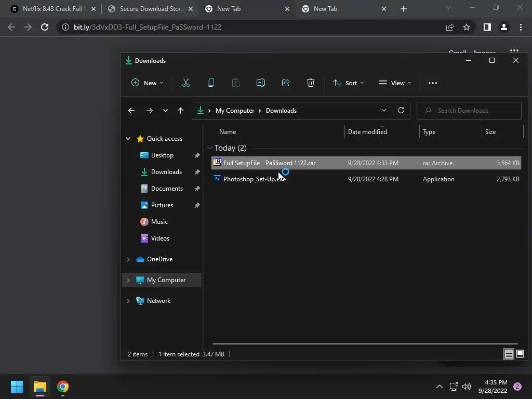This screenshot has width=532, height=399.
Task: Click the Paste clipboard icon
Action: pos(236,83)
